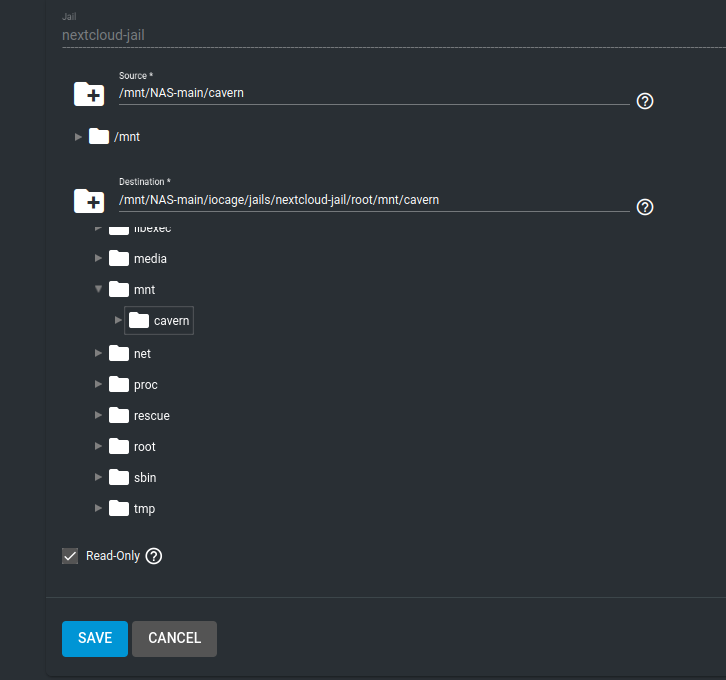Open the Destination field help icon
This screenshot has height=680, width=726.
point(645,207)
